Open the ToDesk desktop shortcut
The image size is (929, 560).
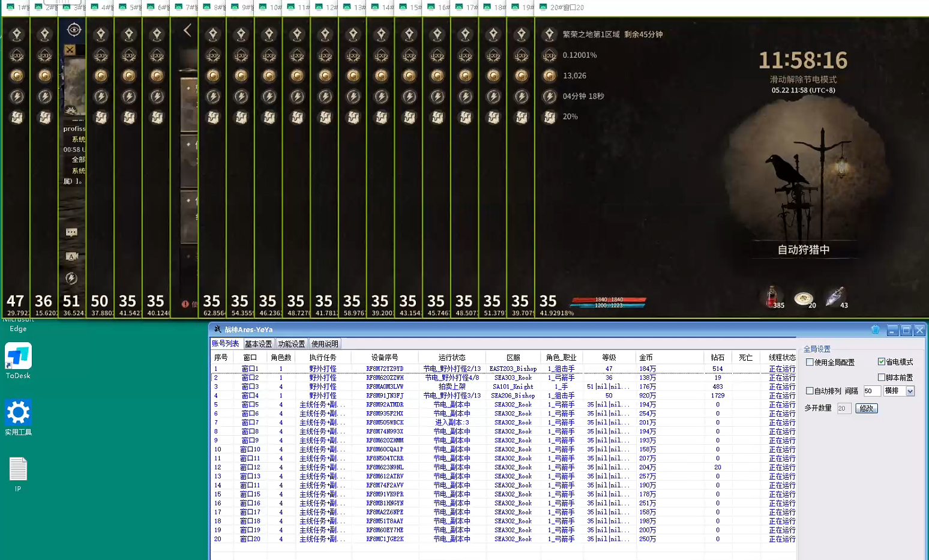pos(18,361)
